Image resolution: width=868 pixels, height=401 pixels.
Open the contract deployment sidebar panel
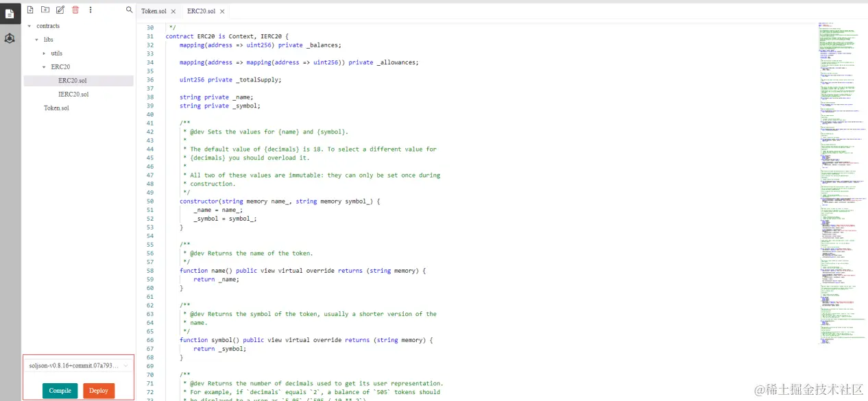coord(10,38)
